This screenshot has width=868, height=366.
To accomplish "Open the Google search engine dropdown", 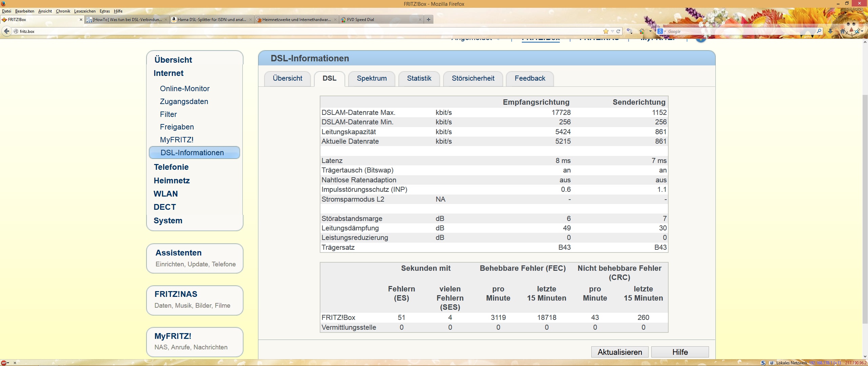I will 662,31.
